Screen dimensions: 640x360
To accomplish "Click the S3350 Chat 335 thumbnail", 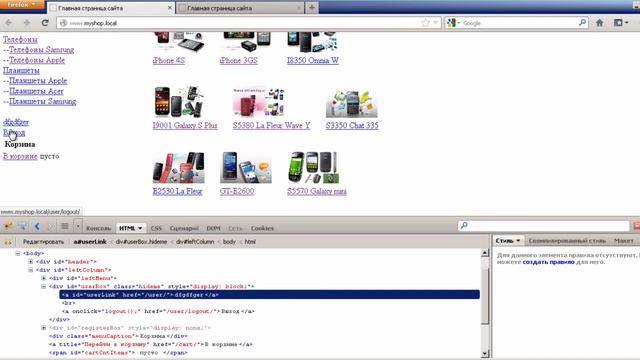I will (x=351, y=104).
